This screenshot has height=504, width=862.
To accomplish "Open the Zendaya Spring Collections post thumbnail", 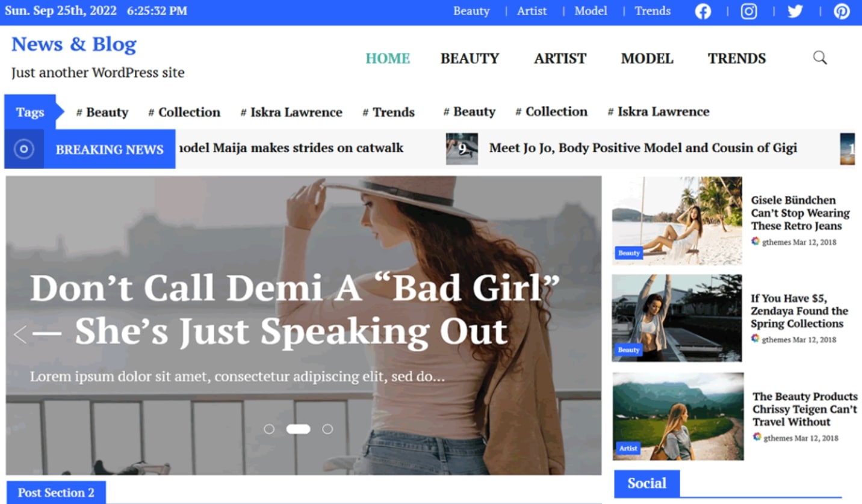I will [x=677, y=318].
